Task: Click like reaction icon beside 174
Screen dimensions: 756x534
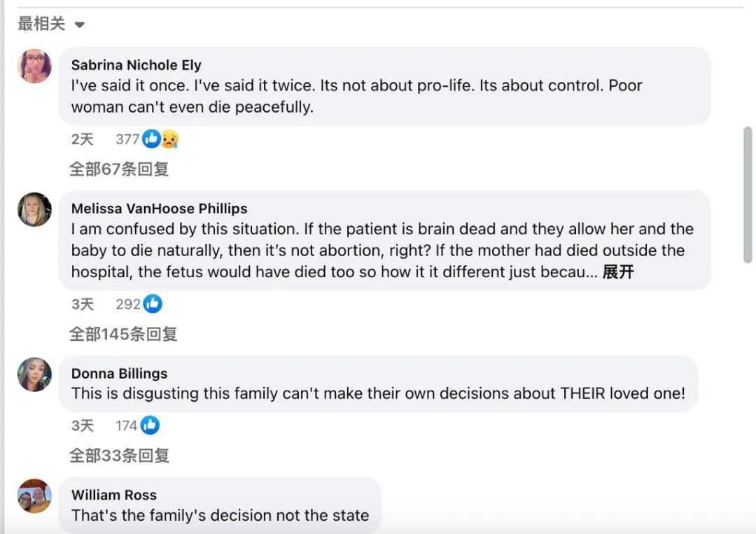Action: 150,425
